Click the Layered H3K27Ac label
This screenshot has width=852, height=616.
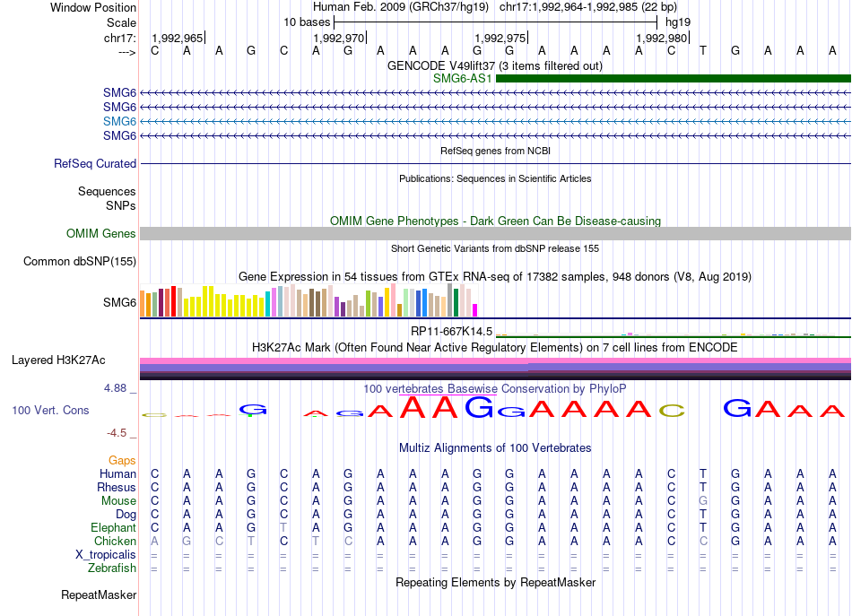[58, 360]
